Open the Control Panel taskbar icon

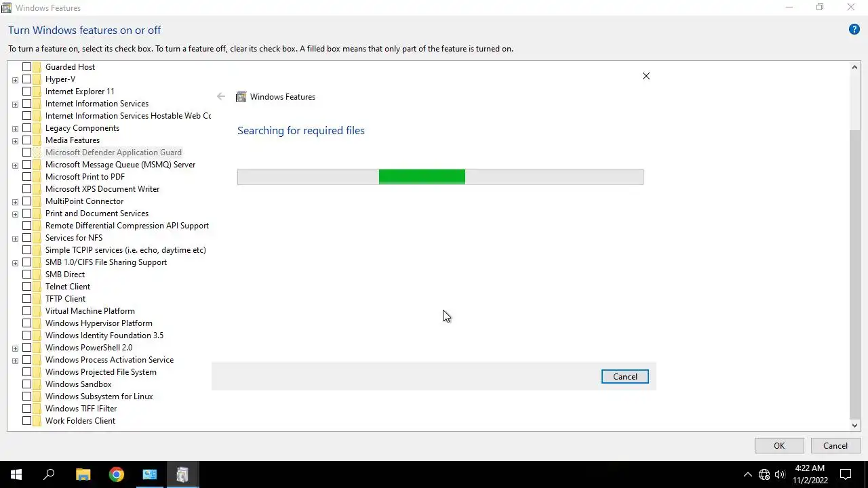coord(149,474)
